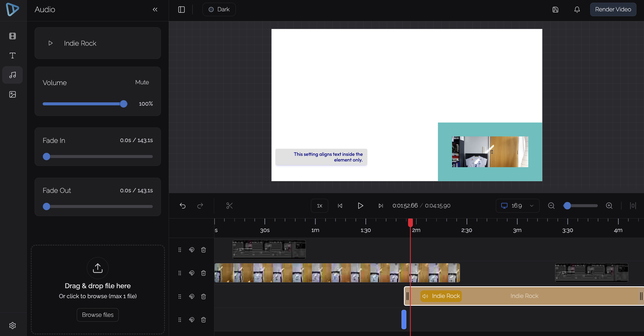The width and height of the screenshot is (644, 336).
Task: Click the Browse files button
Action: pyautogui.click(x=98, y=315)
